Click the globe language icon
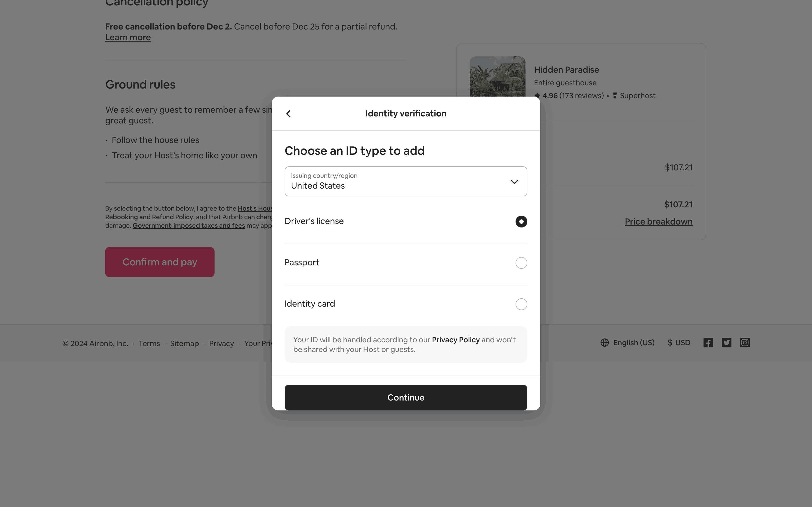Image resolution: width=812 pixels, height=507 pixels. [604, 343]
